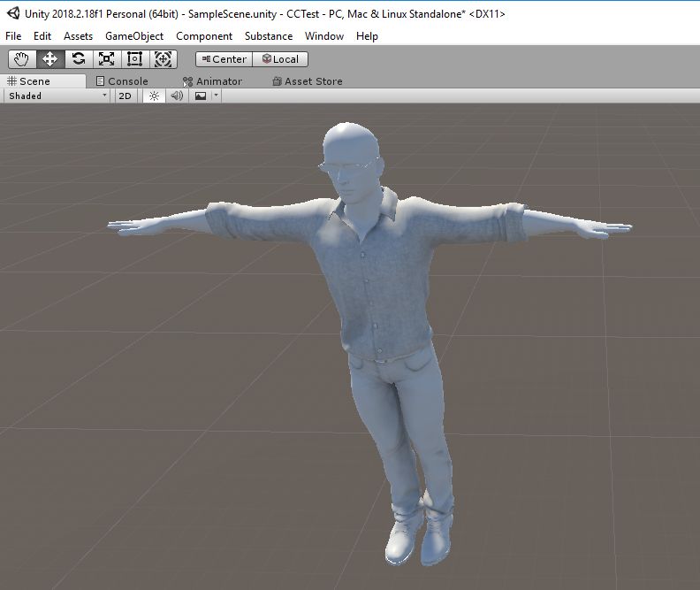The height and width of the screenshot is (590, 700).
Task: Select the Rotate tool
Action: pyautogui.click(x=79, y=59)
